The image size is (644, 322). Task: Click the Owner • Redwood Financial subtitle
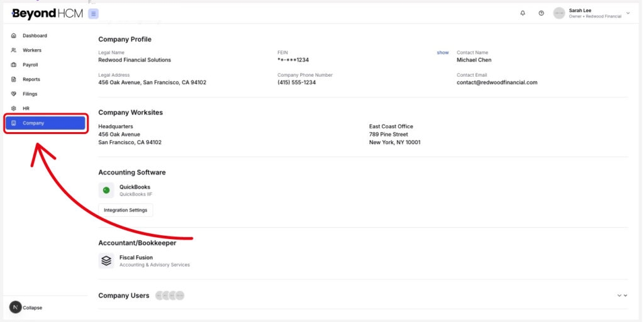pos(595,16)
